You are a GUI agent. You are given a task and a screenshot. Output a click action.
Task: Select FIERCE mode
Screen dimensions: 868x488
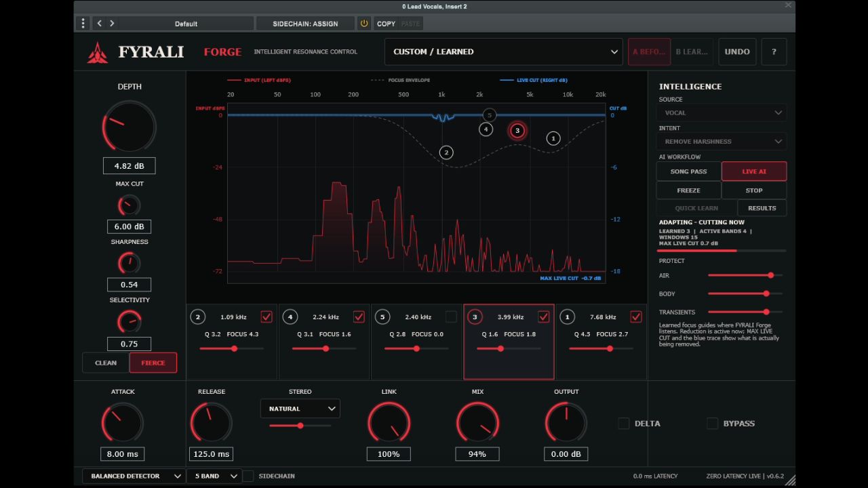pos(153,363)
